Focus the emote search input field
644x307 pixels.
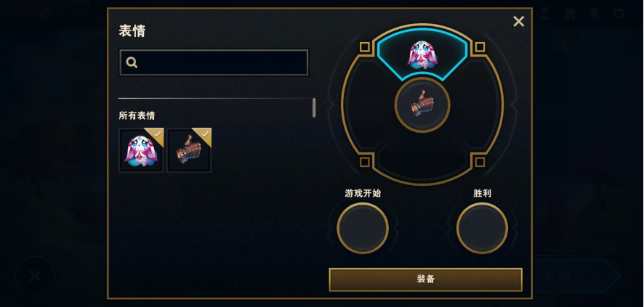point(214,62)
